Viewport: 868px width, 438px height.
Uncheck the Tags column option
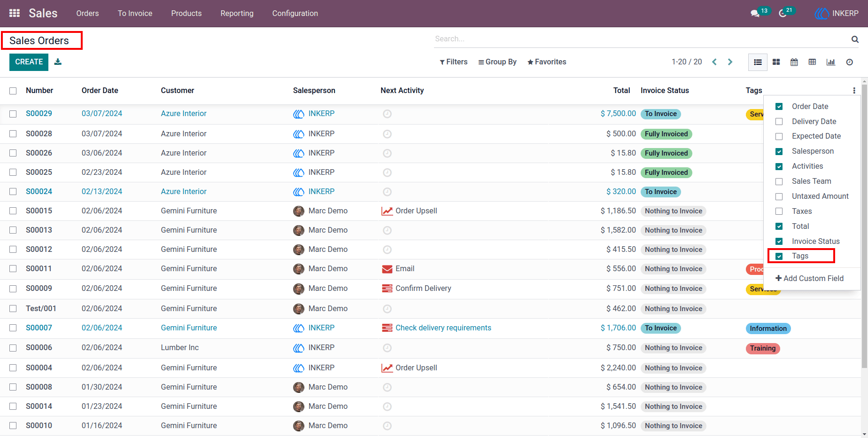[779, 256]
